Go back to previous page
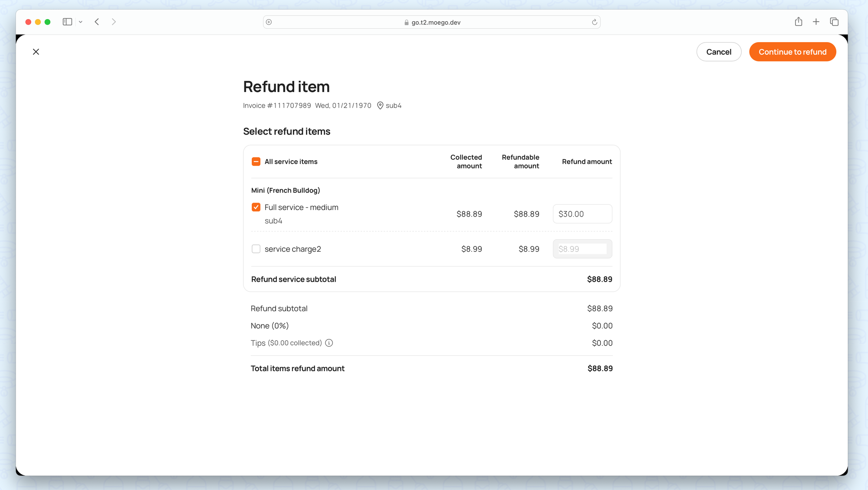The width and height of the screenshot is (868, 490). point(97,22)
